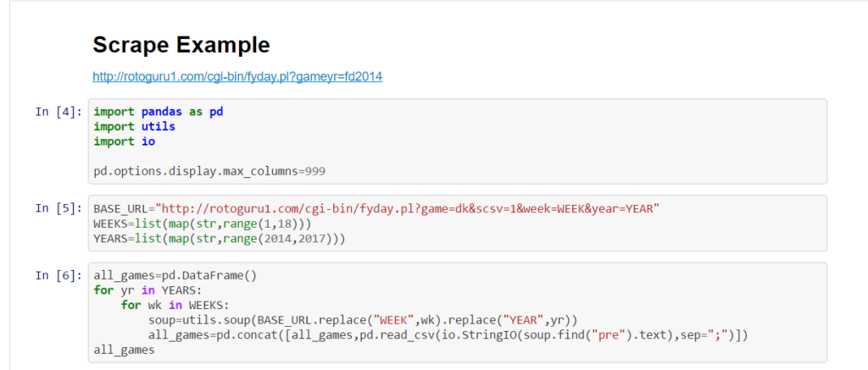Click the soup=utils.soup code line

[x=363, y=320]
